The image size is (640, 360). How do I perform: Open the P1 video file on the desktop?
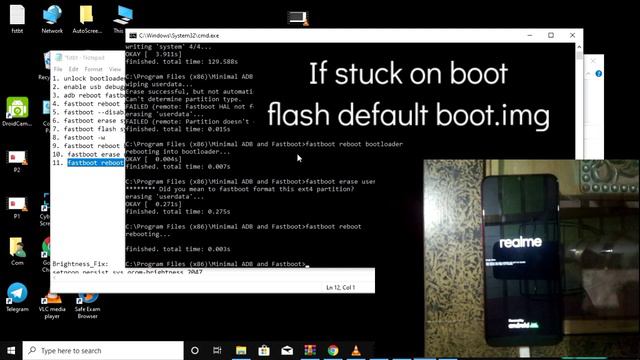pyautogui.click(x=17, y=207)
